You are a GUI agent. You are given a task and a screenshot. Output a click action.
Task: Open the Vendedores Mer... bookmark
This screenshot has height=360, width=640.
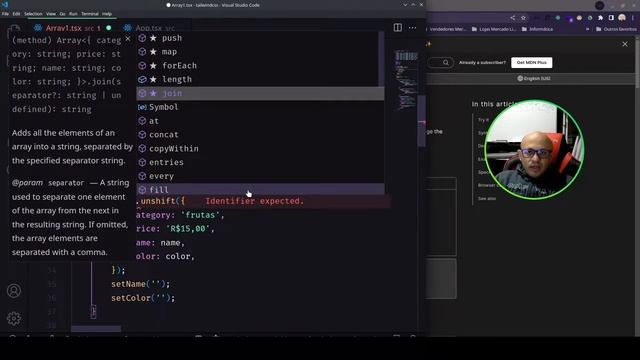coord(447,29)
